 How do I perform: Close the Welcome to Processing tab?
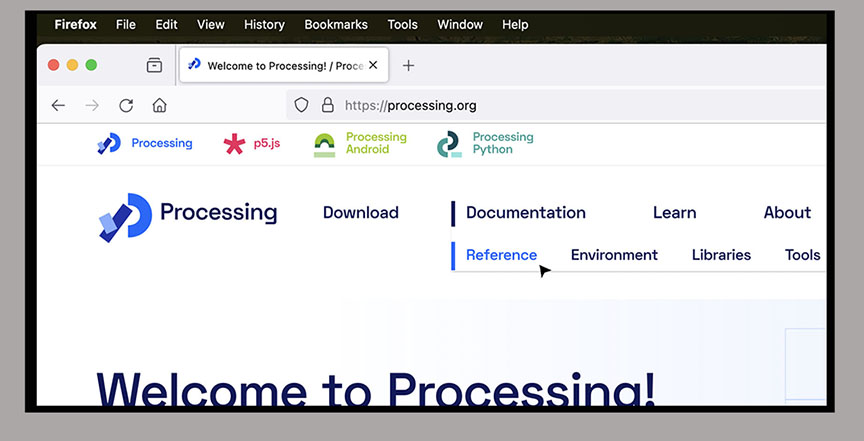(x=373, y=65)
